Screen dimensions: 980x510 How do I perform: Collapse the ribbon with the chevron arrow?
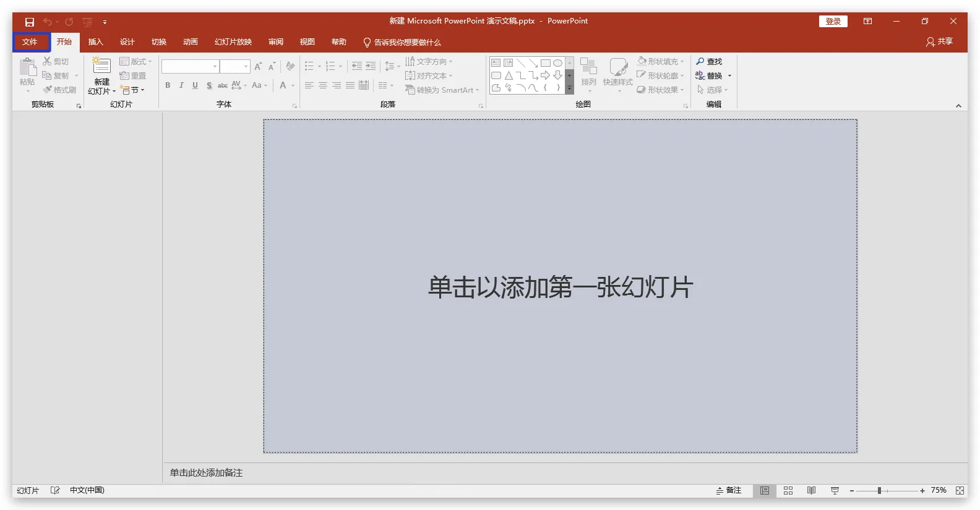point(958,106)
